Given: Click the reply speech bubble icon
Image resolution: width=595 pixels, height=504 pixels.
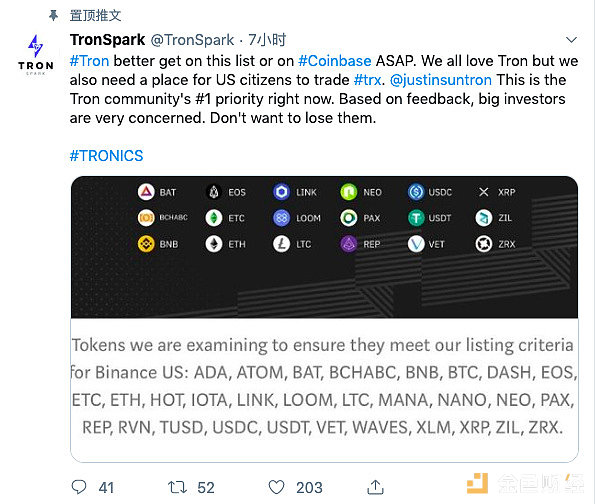Looking at the screenshot, I should coord(79,487).
